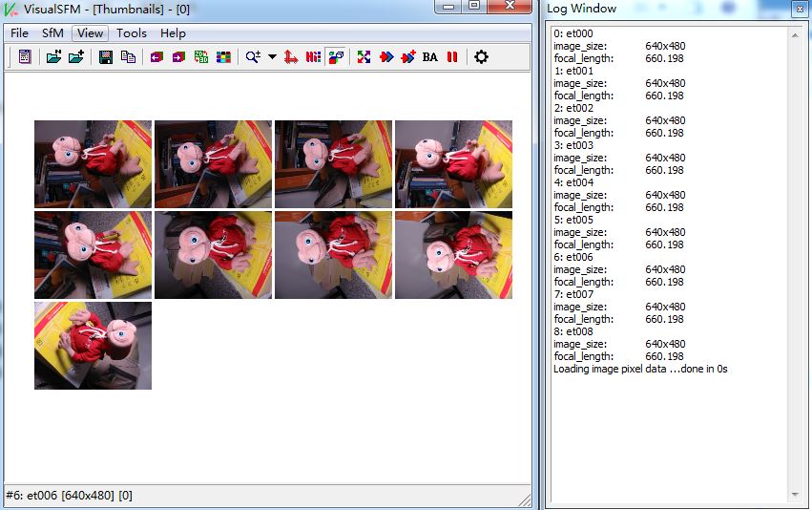The height and width of the screenshot is (510, 812).
Task: Show the colored thumbnail grid view
Action: [x=223, y=57]
